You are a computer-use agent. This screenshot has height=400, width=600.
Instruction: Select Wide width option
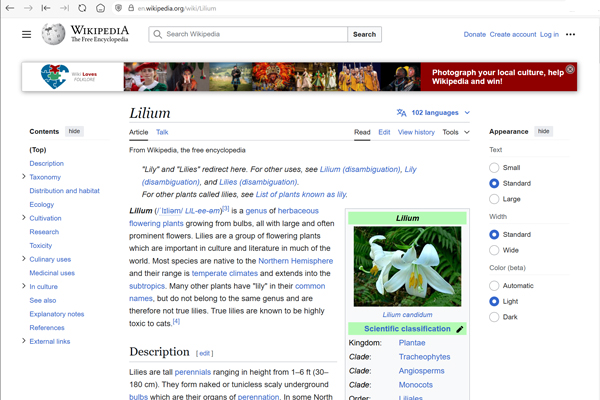[494, 250]
